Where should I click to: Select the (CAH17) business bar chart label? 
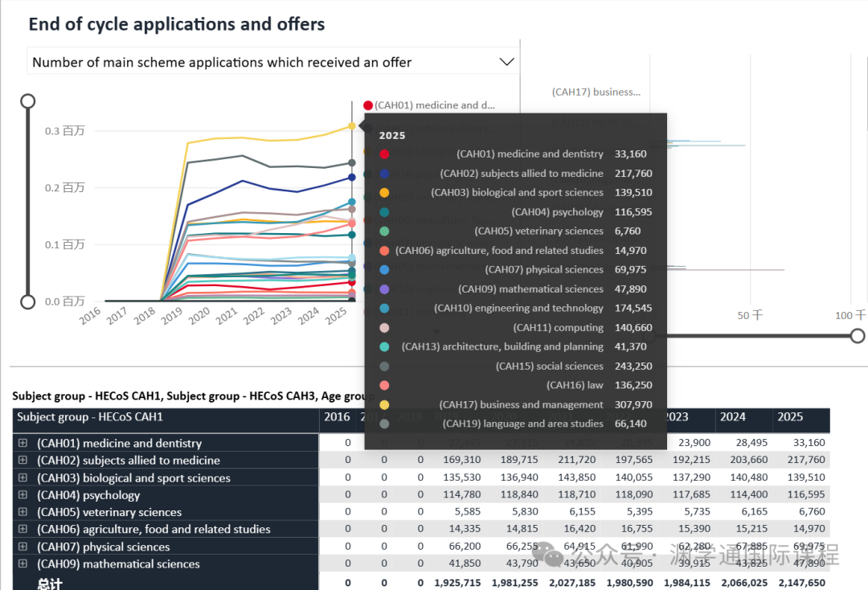click(596, 92)
